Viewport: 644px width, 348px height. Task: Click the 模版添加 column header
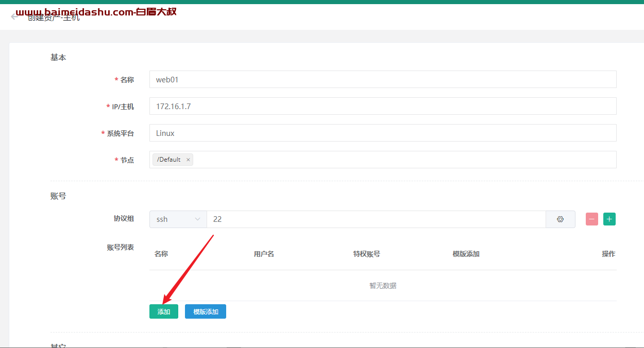tap(466, 254)
